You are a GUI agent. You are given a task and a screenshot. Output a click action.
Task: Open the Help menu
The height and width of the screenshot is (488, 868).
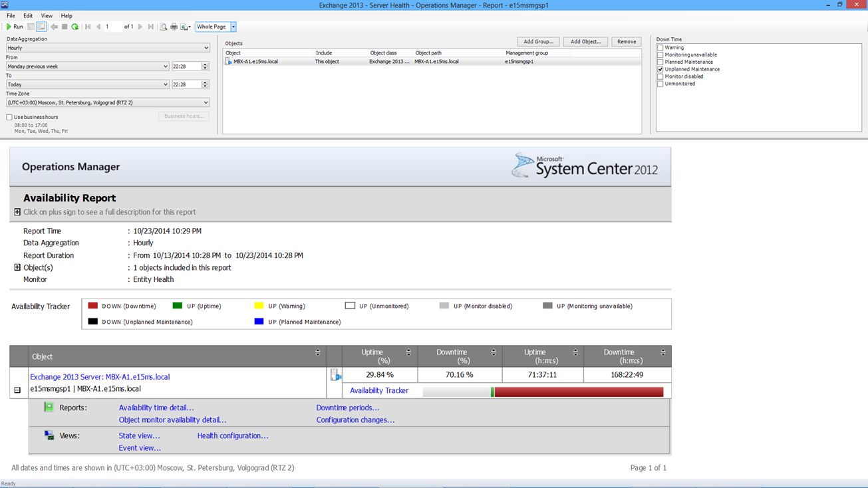tap(67, 15)
